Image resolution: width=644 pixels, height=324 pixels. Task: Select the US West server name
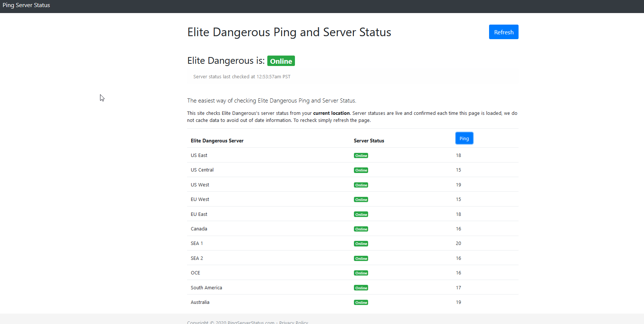click(x=200, y=185)
